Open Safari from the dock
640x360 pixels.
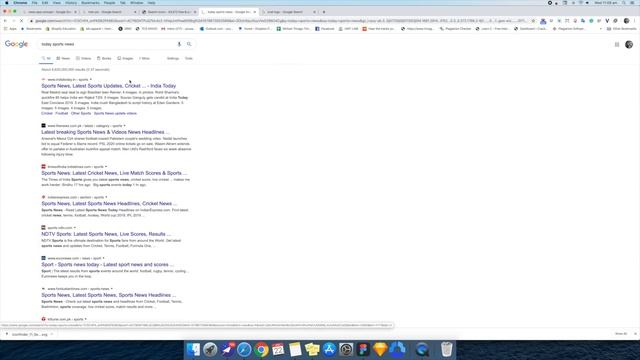pos(244,350)
